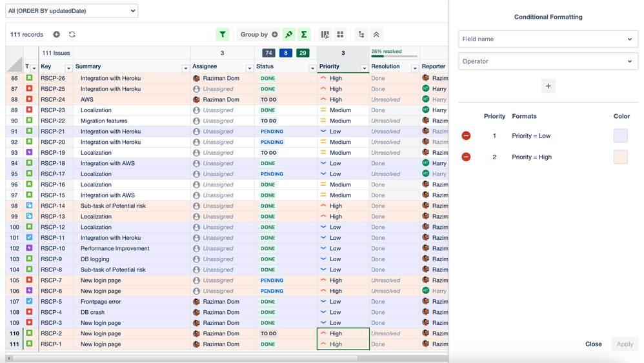Add new formatting condition plus button
The image size is (644, 363).
tap(548, 86)
